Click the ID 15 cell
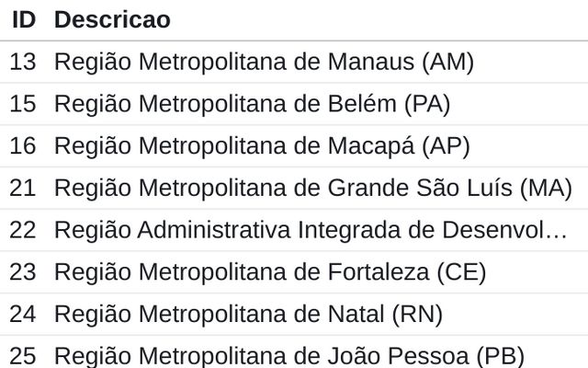 click(23, 104)
